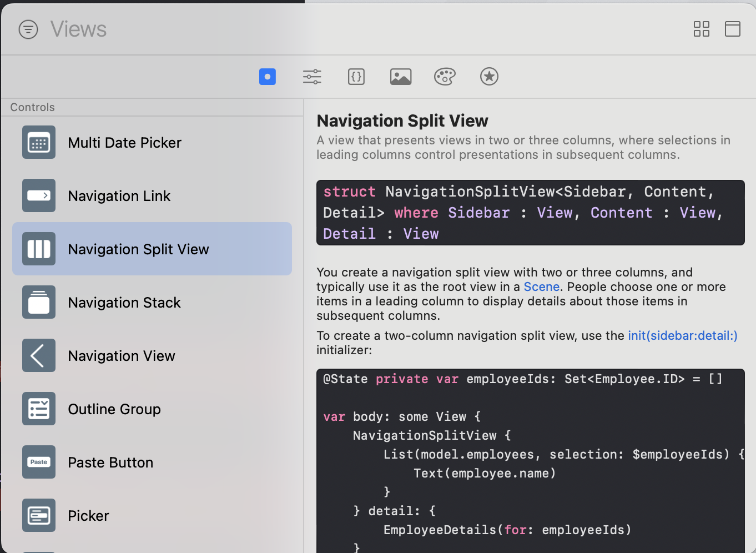Open the Code Snippets library tab
Screen dimensions: 756x553
click(x=356, y=77)
